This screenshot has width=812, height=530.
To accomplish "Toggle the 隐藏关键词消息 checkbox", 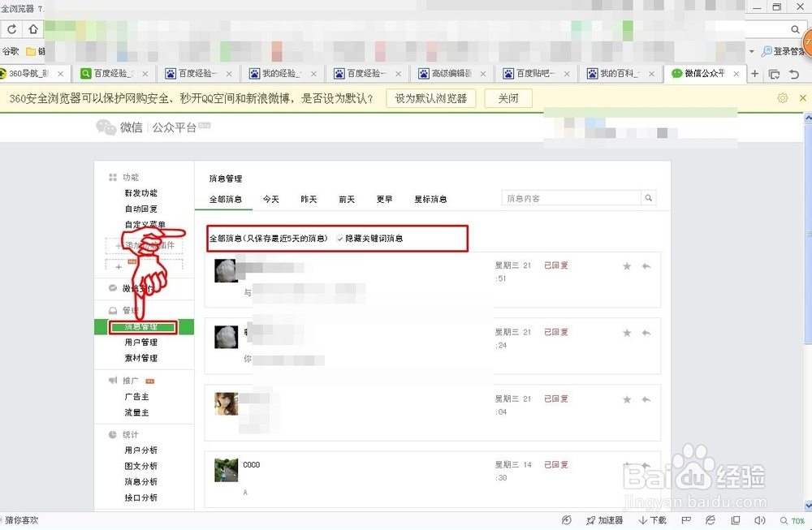I will (340, 239).
